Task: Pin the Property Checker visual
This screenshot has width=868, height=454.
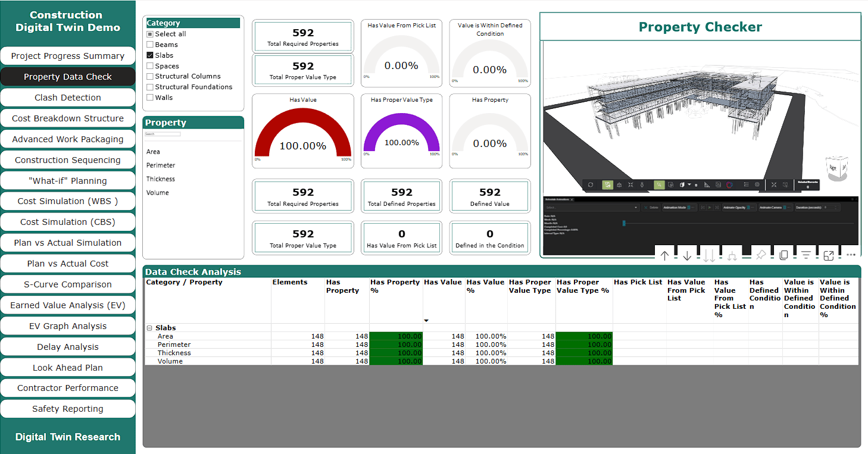Action: tap(760, 255)
